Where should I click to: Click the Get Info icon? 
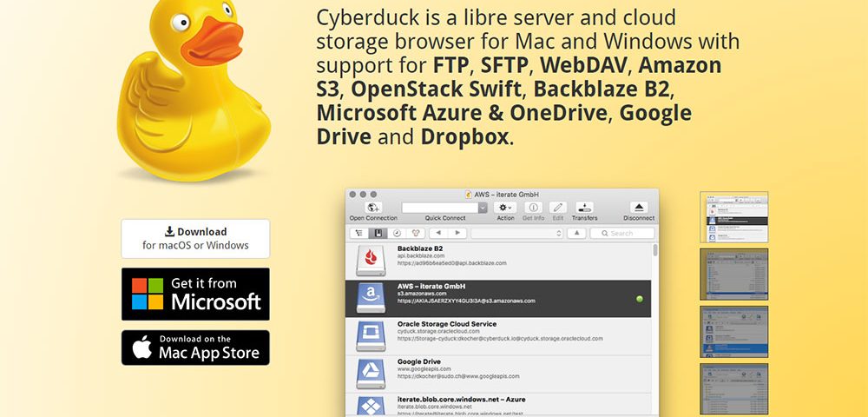click(x=533, y=208)
